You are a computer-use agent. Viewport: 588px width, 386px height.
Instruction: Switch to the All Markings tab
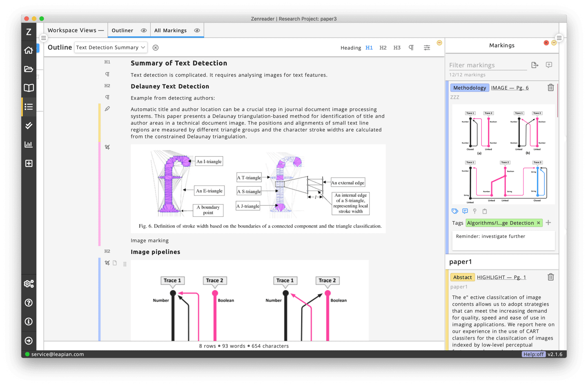click(x=170, y=31)
